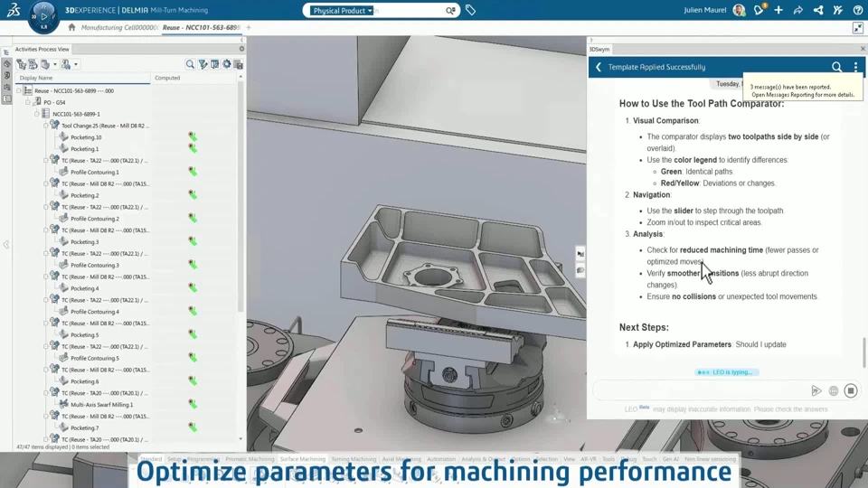Collapse Reuse - NCC101-563-6899 root node
The image size is (868, 488).
19,90
